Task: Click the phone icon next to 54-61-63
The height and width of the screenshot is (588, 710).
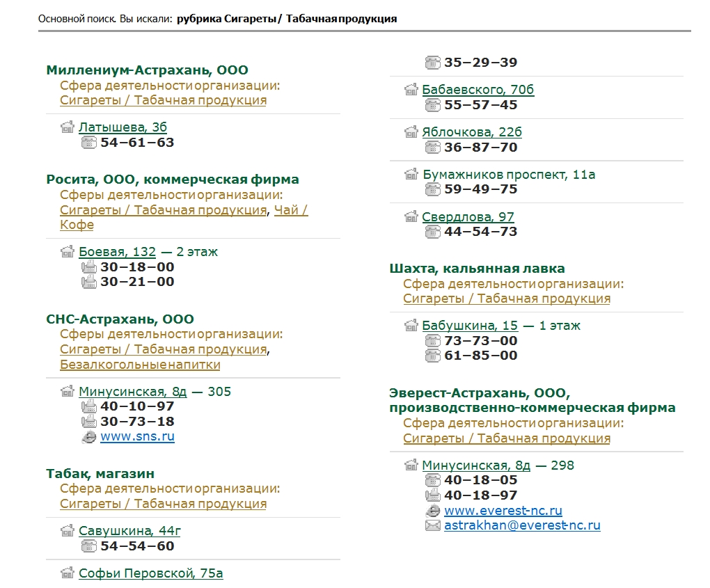Action: (89, 143)
